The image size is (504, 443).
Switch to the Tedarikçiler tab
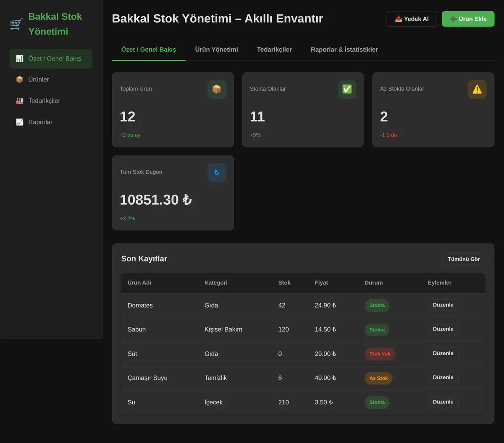pos(274,50)
